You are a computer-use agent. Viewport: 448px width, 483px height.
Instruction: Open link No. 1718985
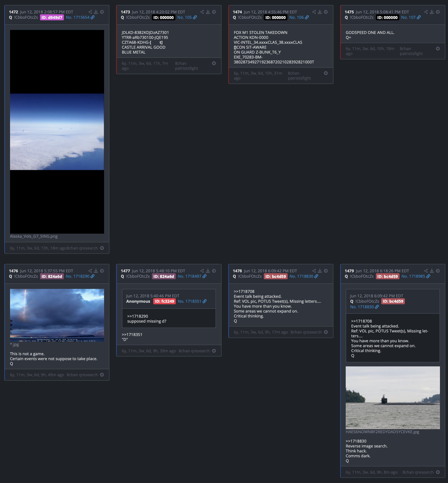coord(416,276)
